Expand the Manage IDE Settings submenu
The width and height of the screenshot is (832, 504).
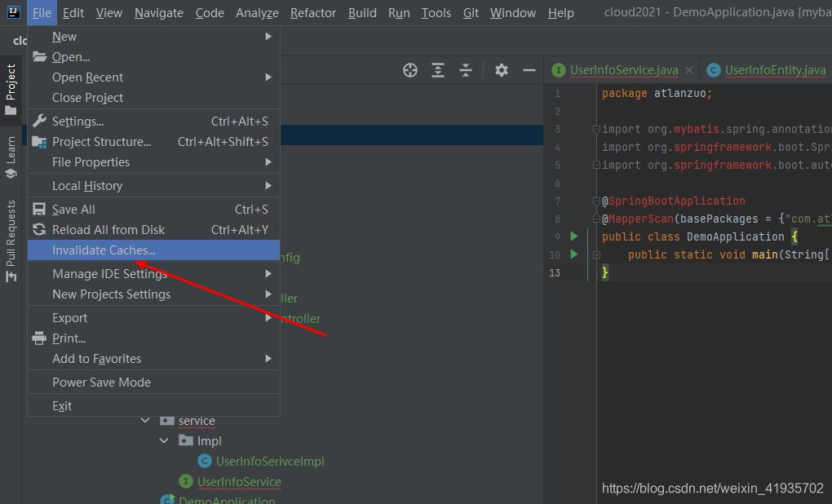click(x=109, y=273)
